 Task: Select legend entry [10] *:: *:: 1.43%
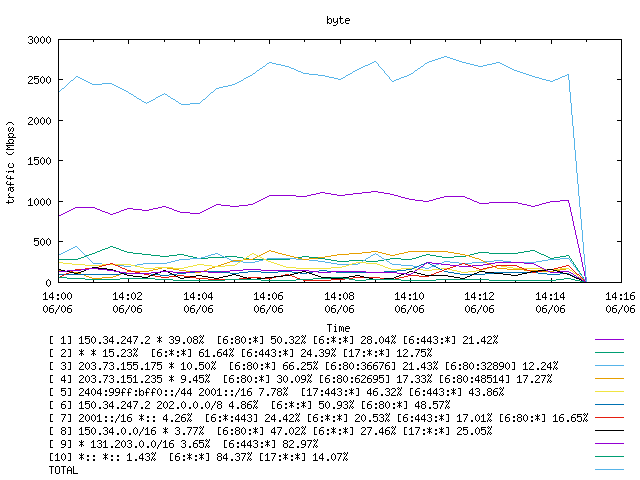pos(198,458)
